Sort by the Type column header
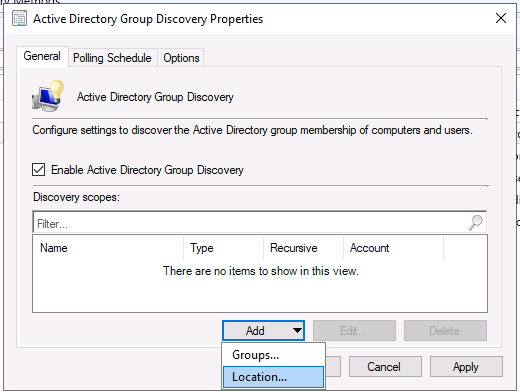This screenshot has height=392, width=520. click(x=223, y=248)
